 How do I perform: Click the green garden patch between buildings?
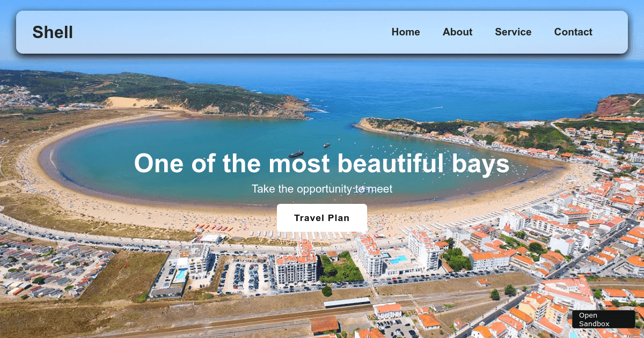340,268
